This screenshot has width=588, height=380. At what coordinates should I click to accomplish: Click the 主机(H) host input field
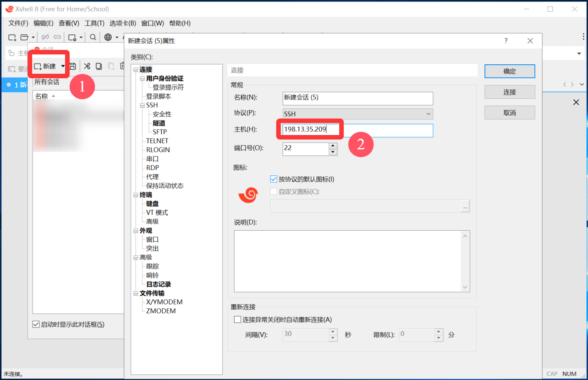click(x=378, y=130)
